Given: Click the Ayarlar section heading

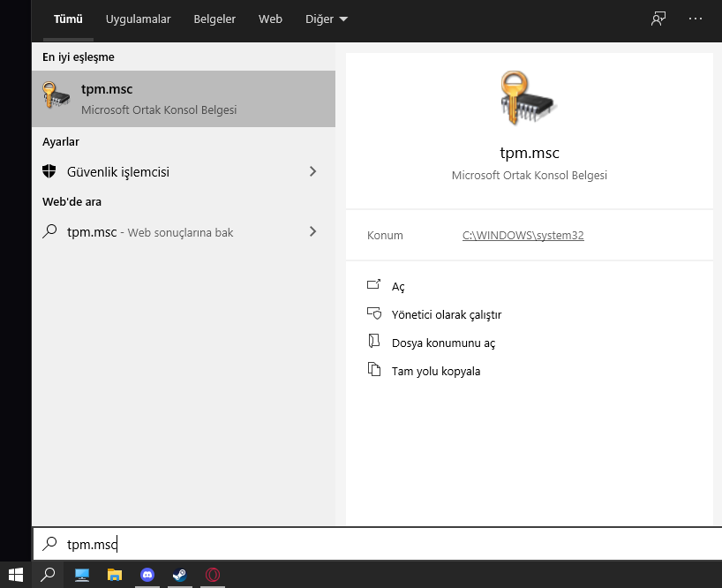Looking at the screenshot, I should point(61,142).
